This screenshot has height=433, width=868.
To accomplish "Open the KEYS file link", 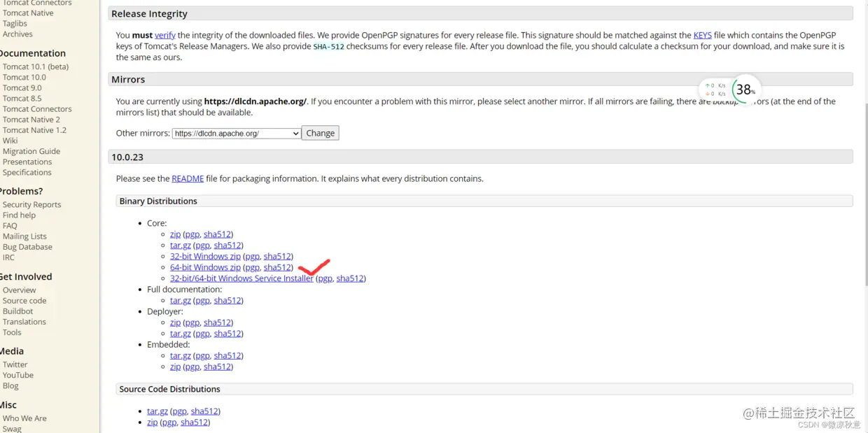I will 702,35.
